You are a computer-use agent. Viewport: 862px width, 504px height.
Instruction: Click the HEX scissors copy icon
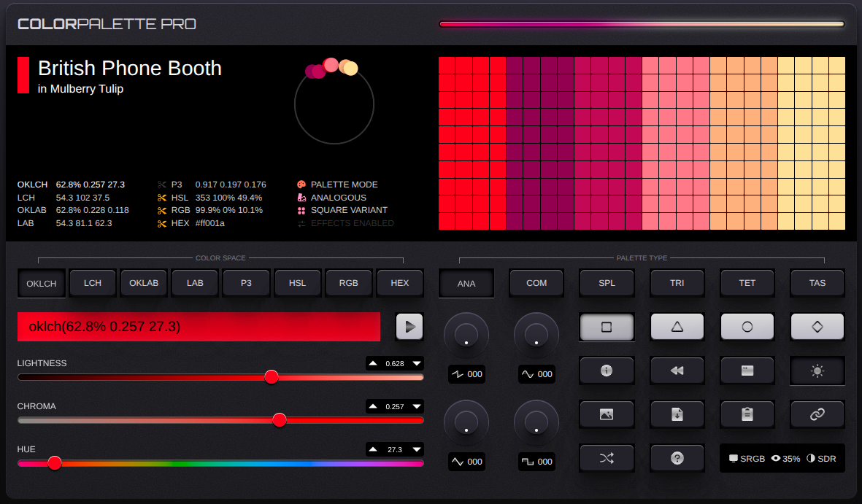tap(162, 223)
